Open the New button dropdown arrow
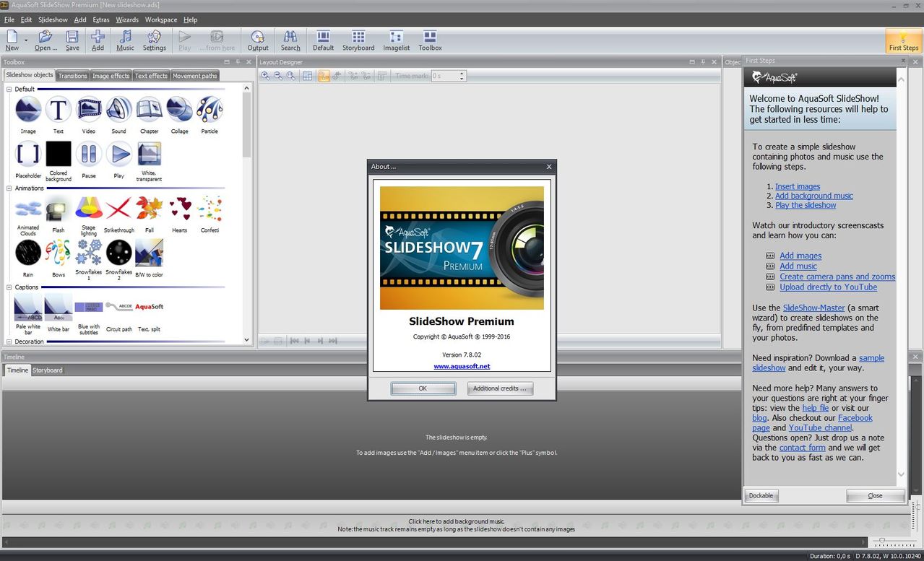 25,40
